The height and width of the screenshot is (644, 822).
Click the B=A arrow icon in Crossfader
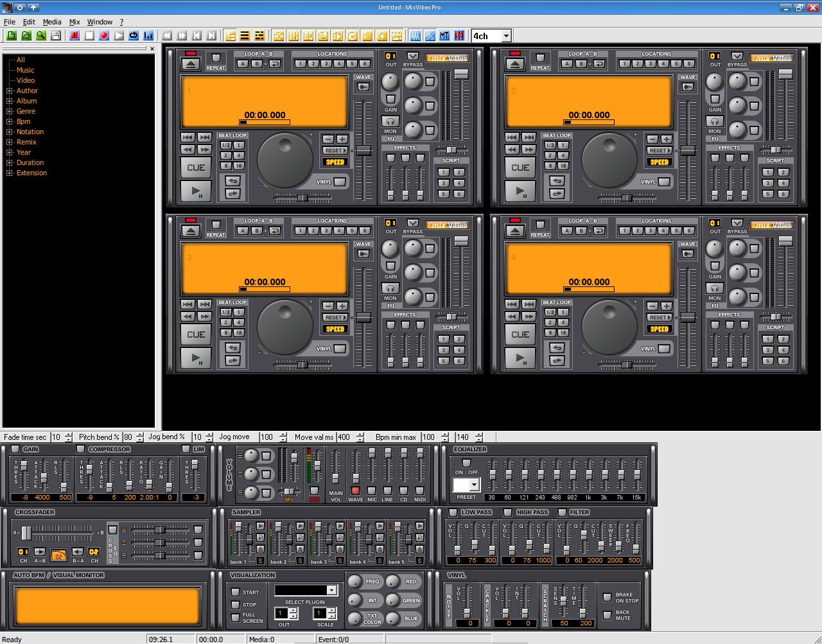[78, 552]
